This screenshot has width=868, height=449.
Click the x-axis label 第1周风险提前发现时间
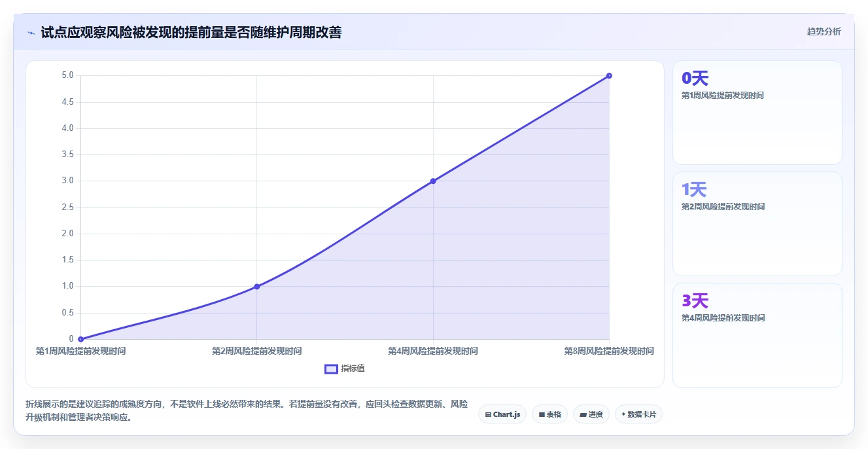80,351
